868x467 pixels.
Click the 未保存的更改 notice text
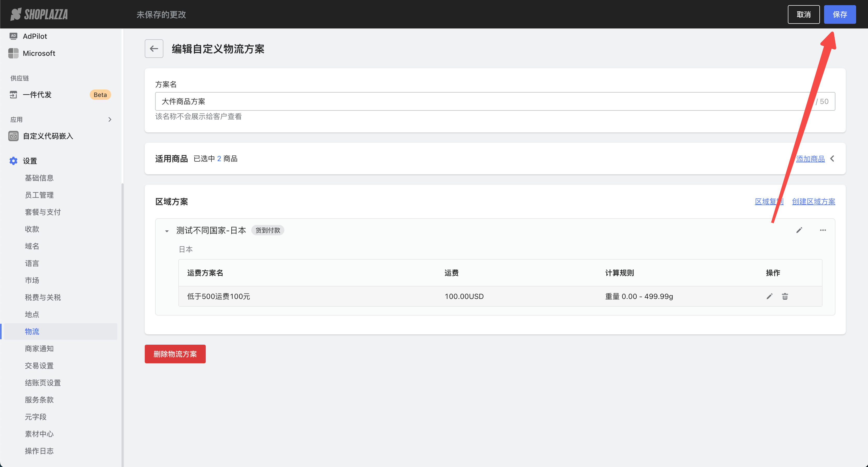pyautogui.click(x=161, y=14)
